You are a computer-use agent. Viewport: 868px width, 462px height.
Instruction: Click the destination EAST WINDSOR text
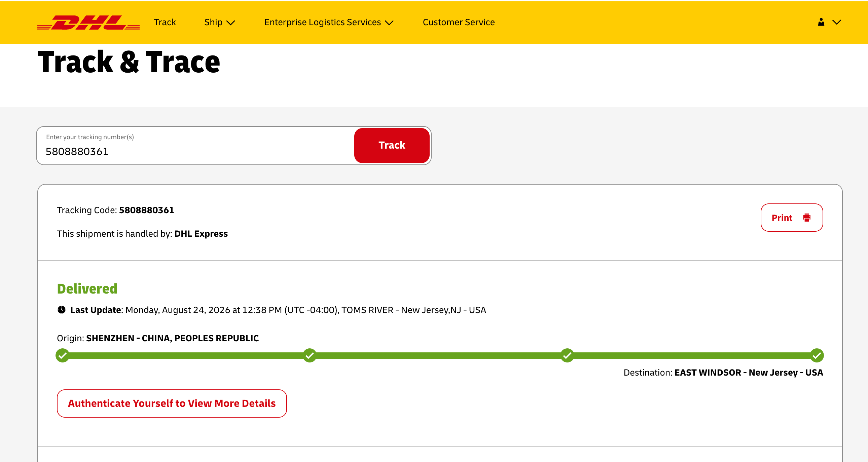pyautogui.click(x=749, y=373)
